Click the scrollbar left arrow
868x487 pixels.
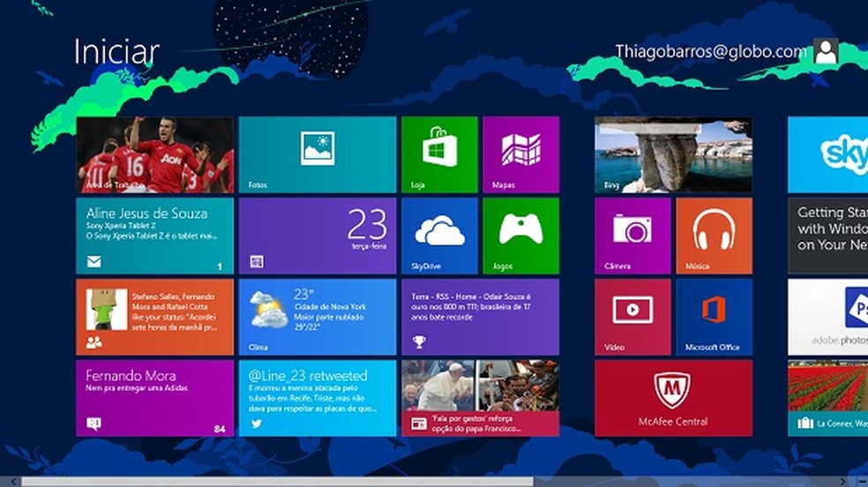[x=12, y=482]
